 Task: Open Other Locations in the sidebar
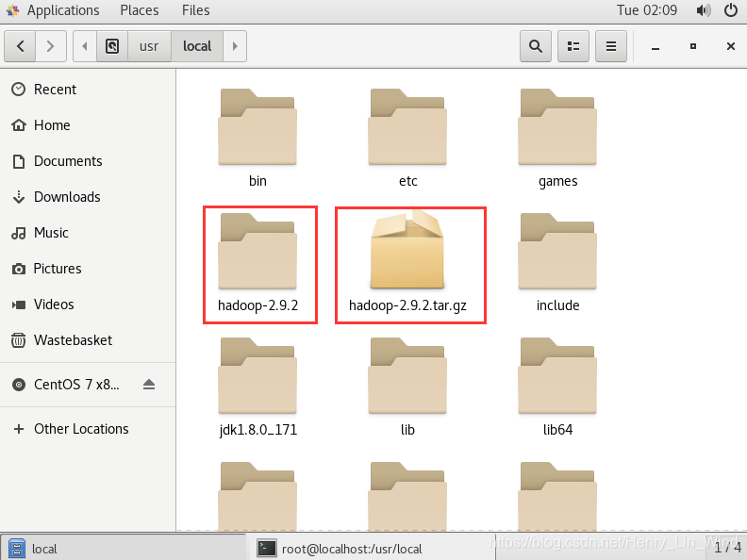[88, 429]
